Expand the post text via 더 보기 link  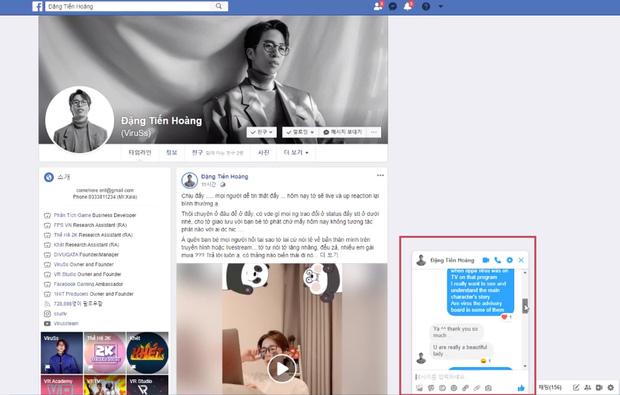pyautogui.click(x=329, y=255)
